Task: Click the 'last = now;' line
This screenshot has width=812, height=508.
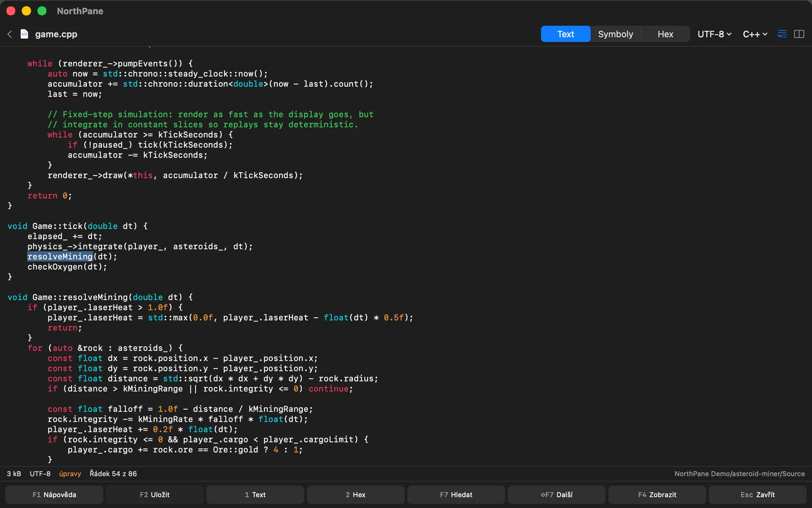Action: click(75, 94)
